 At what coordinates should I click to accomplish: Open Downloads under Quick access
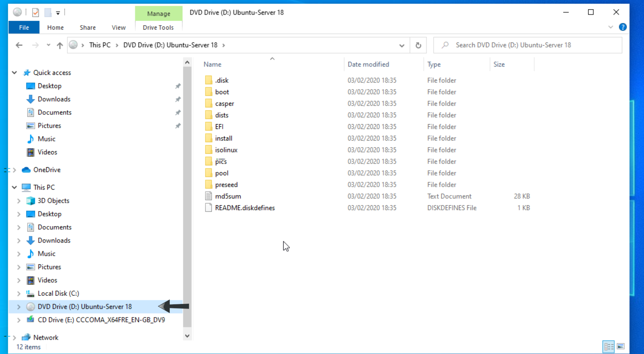pos(54,99)
